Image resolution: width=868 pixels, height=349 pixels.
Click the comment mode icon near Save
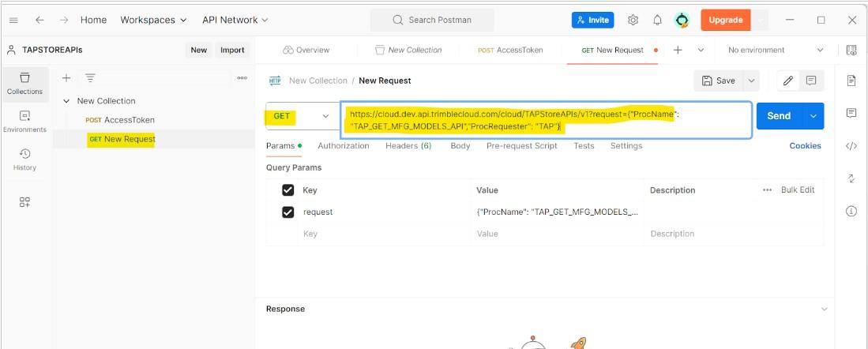pos(811,81)
